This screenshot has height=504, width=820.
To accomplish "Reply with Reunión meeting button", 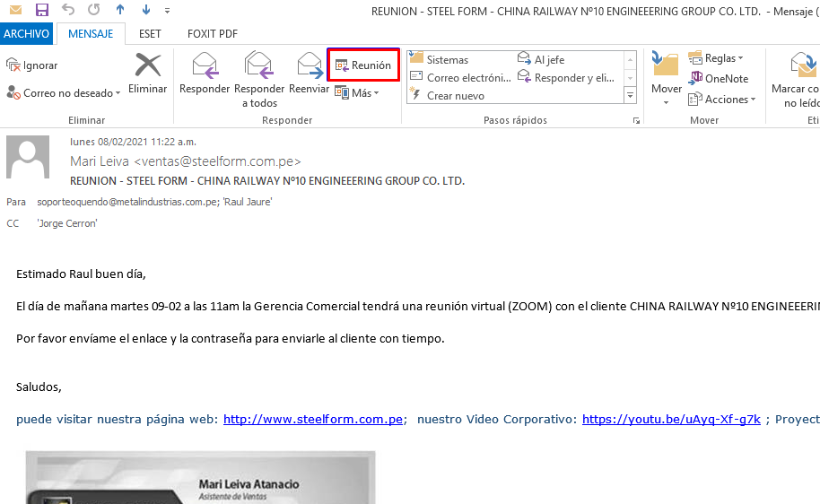I will 363,65.
